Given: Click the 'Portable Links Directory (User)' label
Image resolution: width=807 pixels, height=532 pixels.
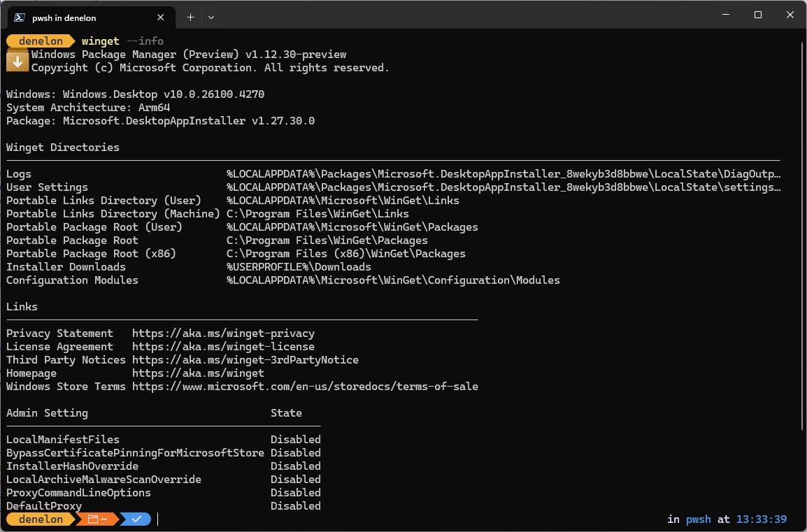Looking at the screenshot, I should pyautogui.click(x=103, y=201).
